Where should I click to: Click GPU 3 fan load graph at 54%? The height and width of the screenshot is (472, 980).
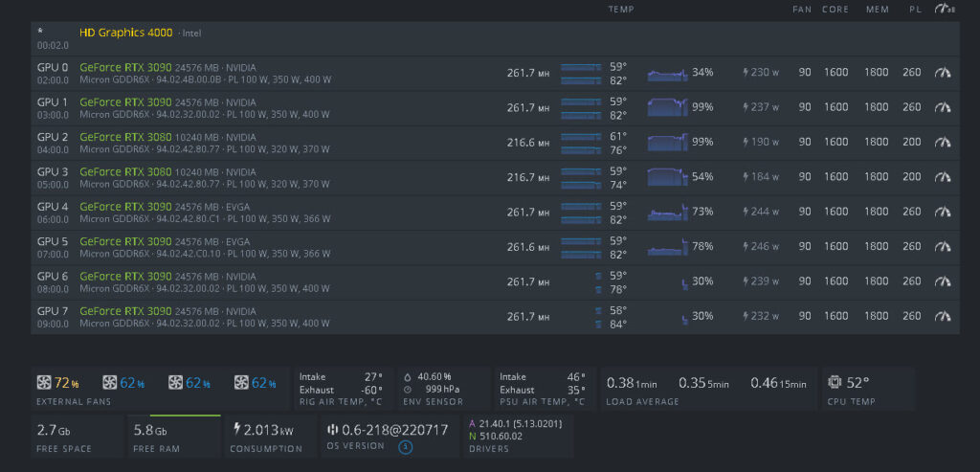[x=667, y=177]
